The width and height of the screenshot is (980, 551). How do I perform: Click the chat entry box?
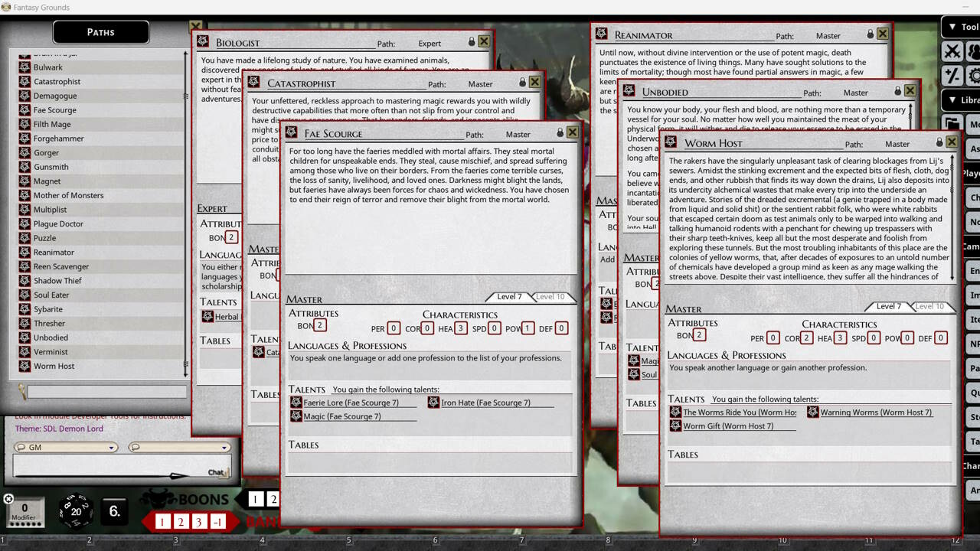[121, 468]
